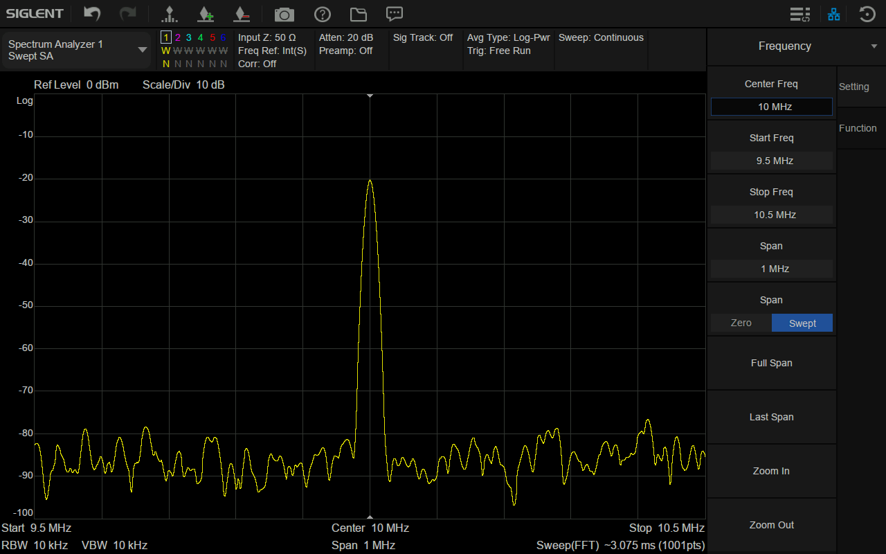886x554 pixels.
Task: Switch span mode to Swept
Action: 802,323
